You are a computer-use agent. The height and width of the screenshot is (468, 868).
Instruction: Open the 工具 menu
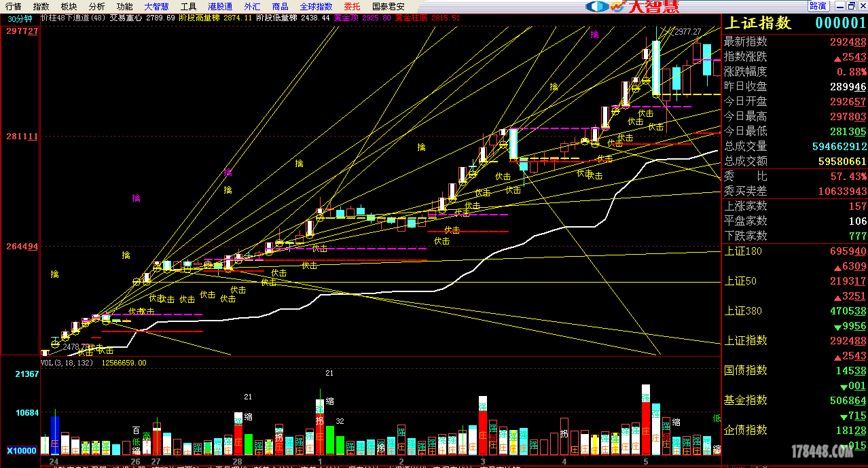188,6
